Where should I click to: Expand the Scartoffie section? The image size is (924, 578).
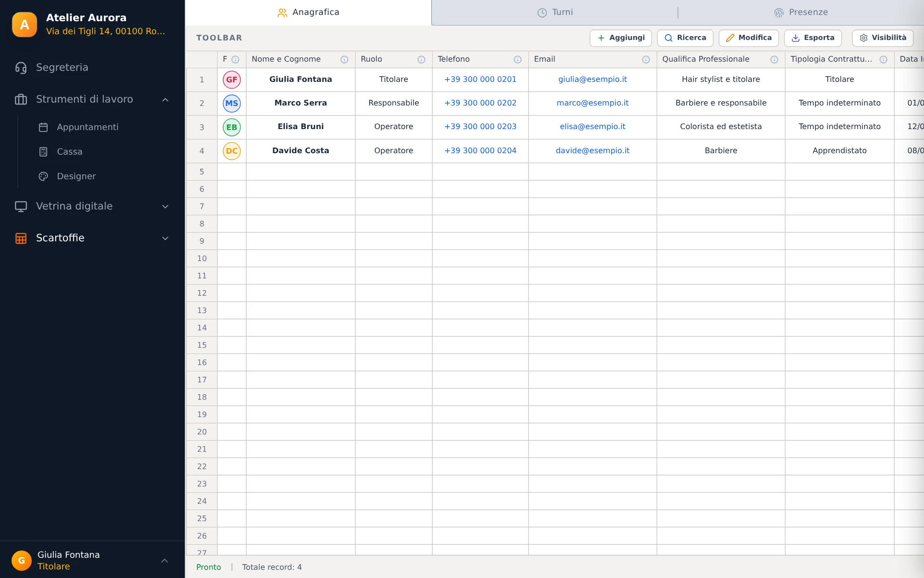pos(165,238)
